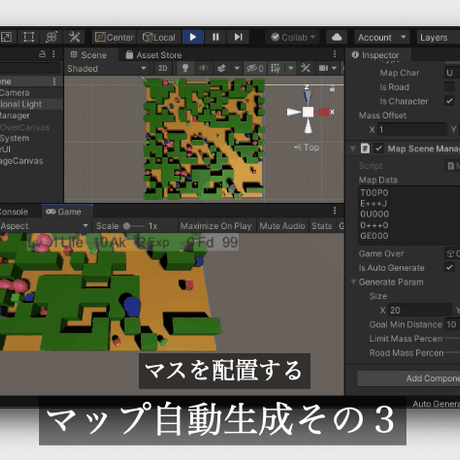
Task: Open scene view options menu
Action: pos(335,54)
